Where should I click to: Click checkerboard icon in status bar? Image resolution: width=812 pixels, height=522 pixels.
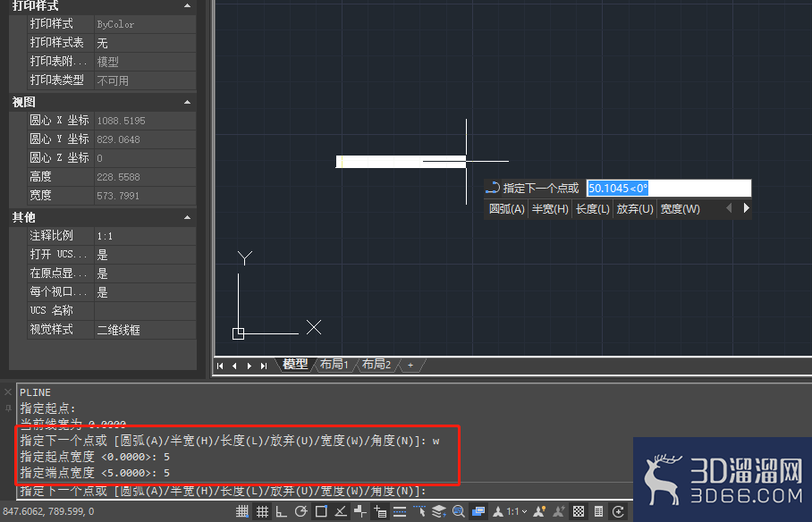coord(579,511)
